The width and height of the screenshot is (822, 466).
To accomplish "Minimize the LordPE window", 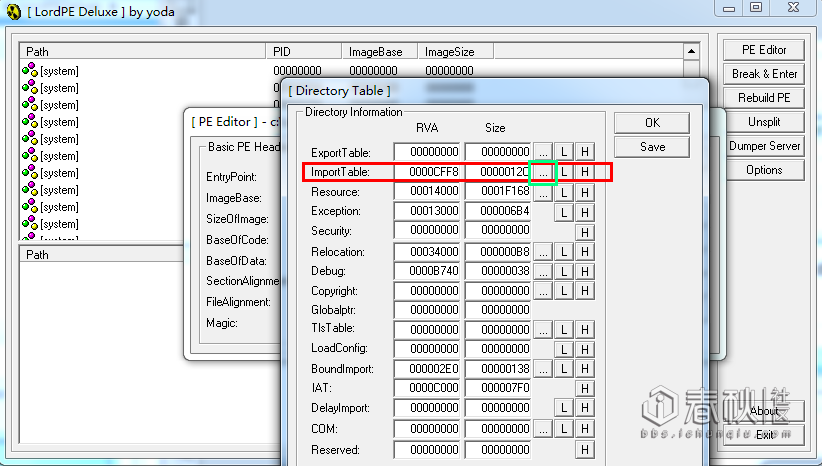I will [x=729, y=7].
